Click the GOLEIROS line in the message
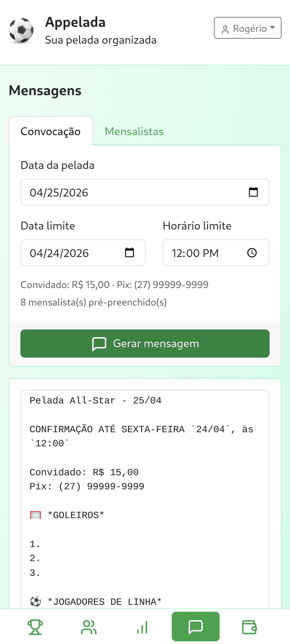 click(76, 515)
